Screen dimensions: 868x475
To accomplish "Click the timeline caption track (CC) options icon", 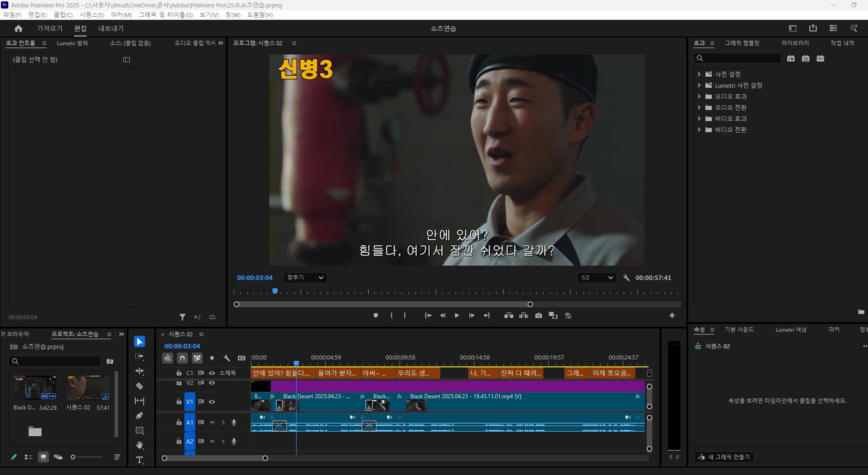I will tap(242, 358).
